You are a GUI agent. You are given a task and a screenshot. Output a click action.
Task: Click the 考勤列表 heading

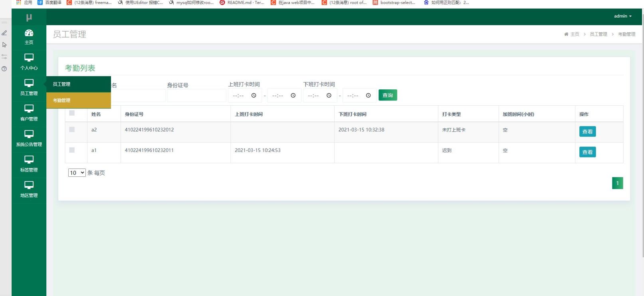click(80, 68)
